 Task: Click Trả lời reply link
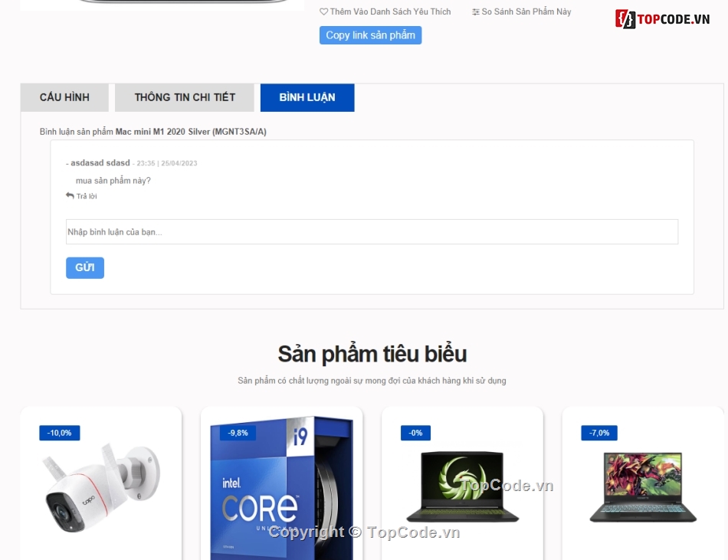(x=87, y=196)
